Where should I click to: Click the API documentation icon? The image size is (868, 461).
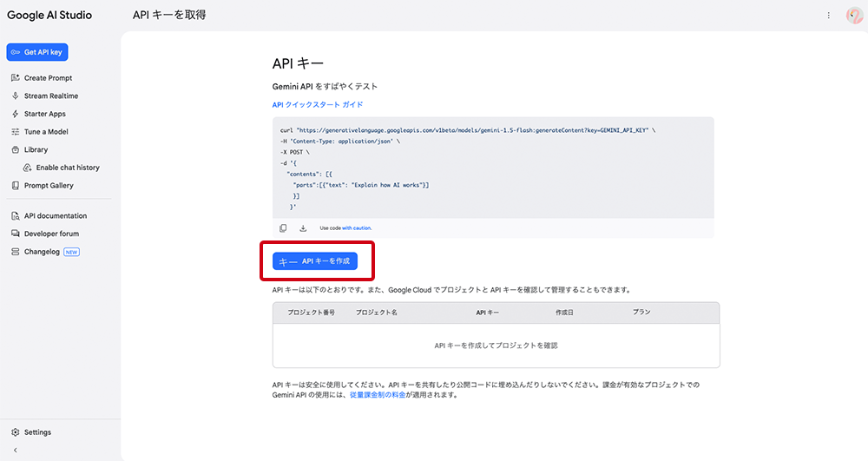16,216
